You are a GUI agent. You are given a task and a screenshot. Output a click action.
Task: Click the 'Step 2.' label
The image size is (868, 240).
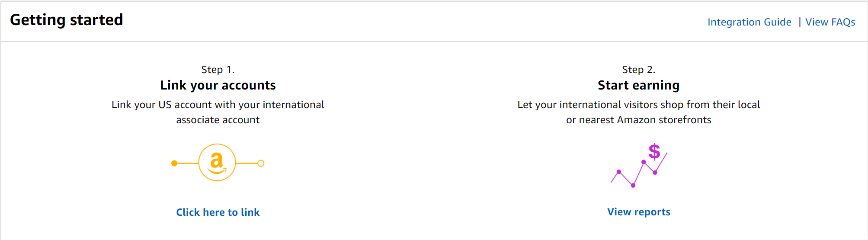pyautogui.click(x=639, y=70)
